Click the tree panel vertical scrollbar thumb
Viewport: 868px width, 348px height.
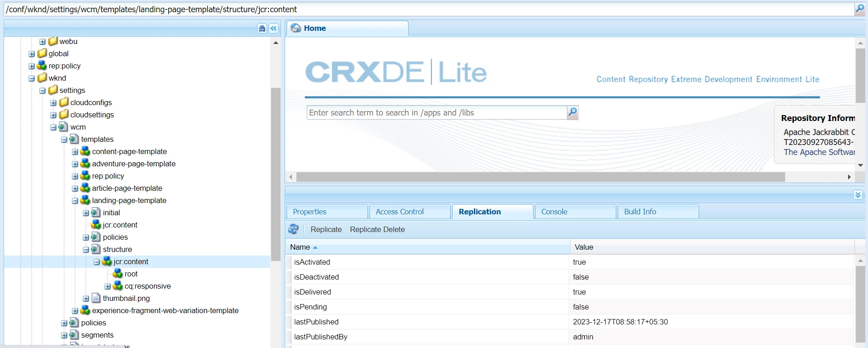(276, 174)
